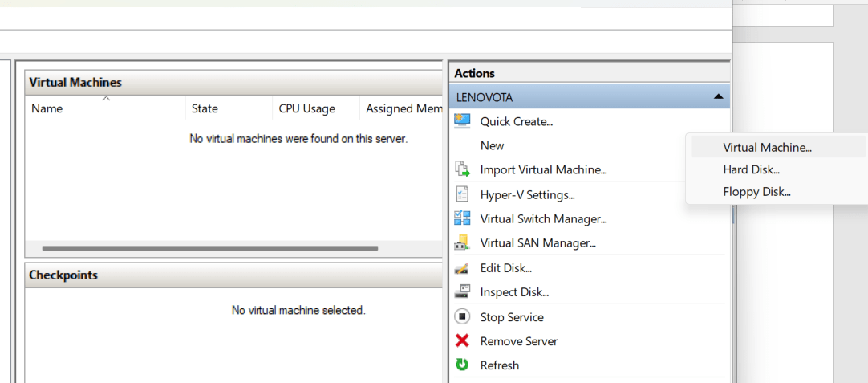Image resolution: width=868 pixels, height=383 pixels.
Task: Click the green Refresh icon
Action: click(x=462, y=365)
